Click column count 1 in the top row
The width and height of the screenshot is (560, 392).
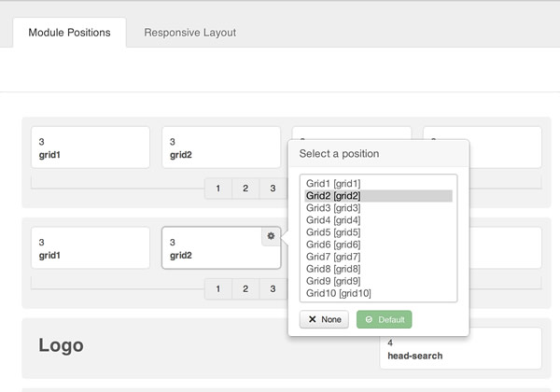click(x=218, y=189)
